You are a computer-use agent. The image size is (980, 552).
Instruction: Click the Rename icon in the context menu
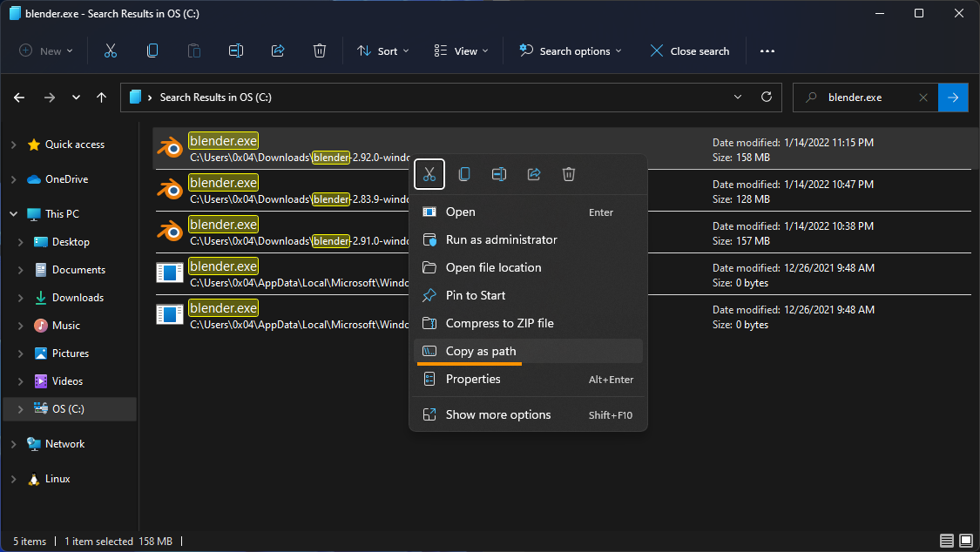click(499, 174)
